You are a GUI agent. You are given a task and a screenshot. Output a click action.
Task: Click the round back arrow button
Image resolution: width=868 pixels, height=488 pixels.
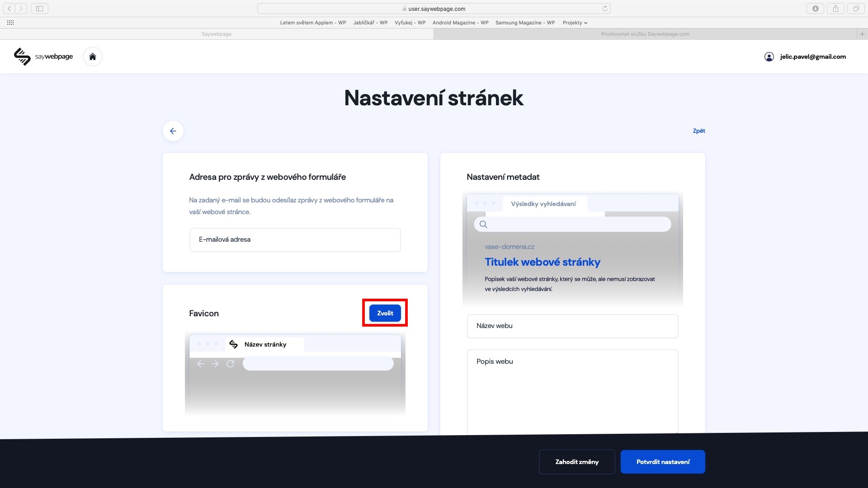click(173, 131)
